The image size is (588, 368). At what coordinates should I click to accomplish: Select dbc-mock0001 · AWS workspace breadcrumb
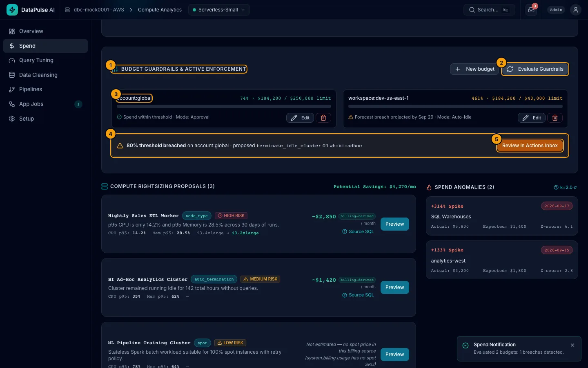point(95,10)
